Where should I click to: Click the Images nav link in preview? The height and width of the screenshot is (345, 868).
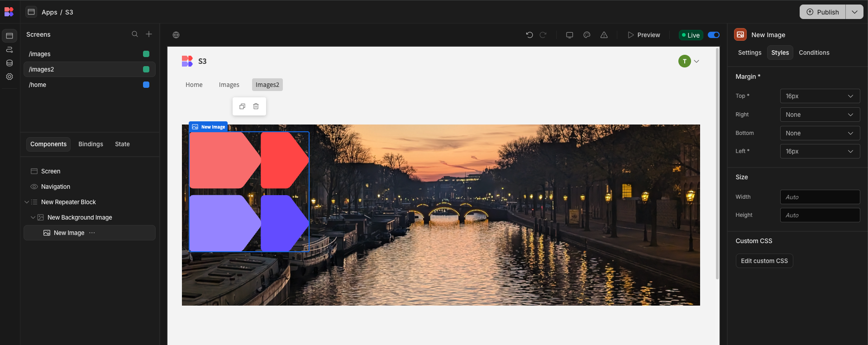pos(229,85)
